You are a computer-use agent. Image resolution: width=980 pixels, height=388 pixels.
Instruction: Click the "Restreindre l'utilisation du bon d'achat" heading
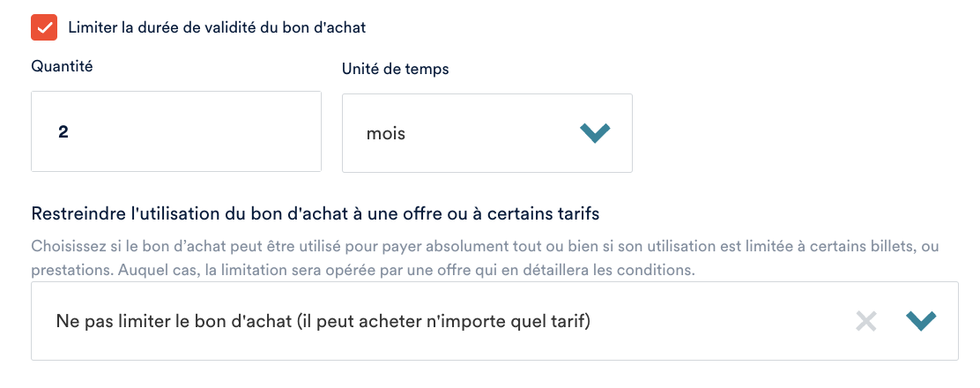tap(316, 213)
